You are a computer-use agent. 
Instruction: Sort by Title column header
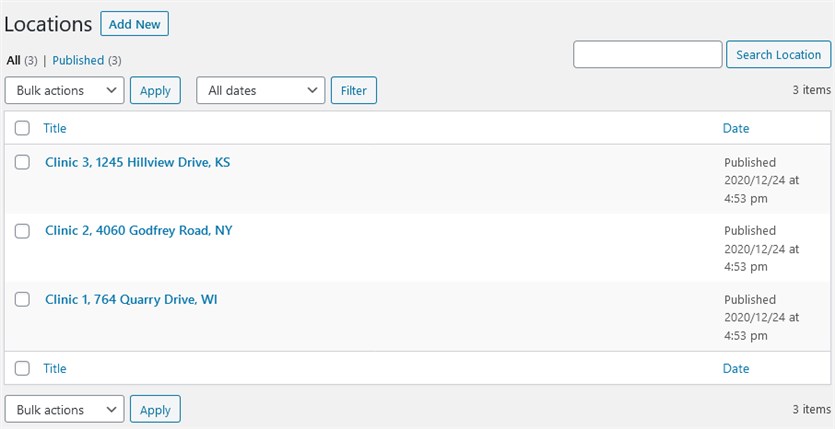[55, 128]
